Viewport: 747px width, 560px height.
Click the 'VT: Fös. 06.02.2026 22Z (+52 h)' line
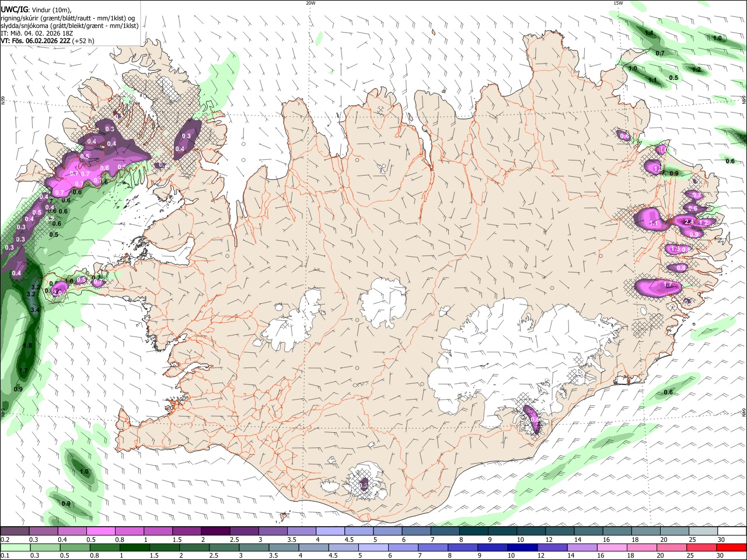pyautogui.click(x=47, y=41)
